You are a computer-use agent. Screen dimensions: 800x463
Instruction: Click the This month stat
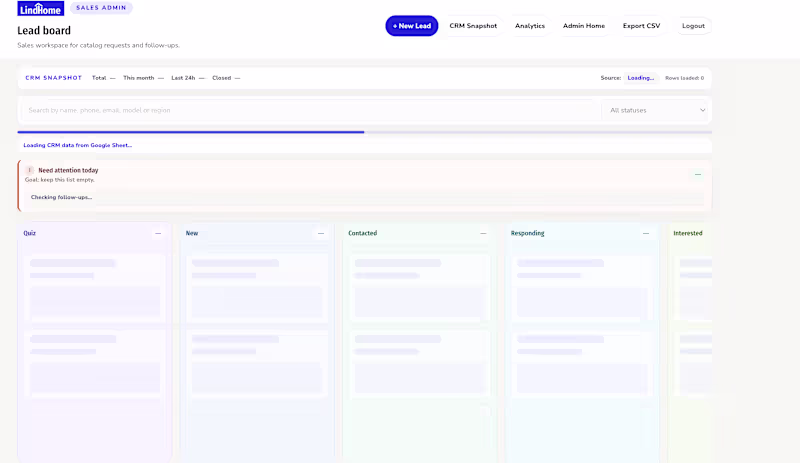pos(143,78)
